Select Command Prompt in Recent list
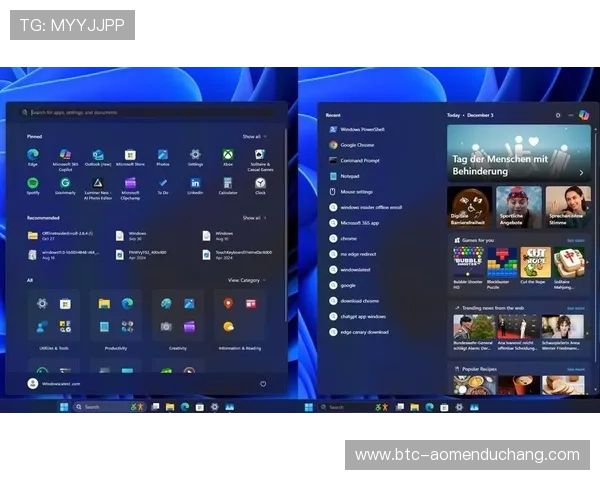 [358, 160]
